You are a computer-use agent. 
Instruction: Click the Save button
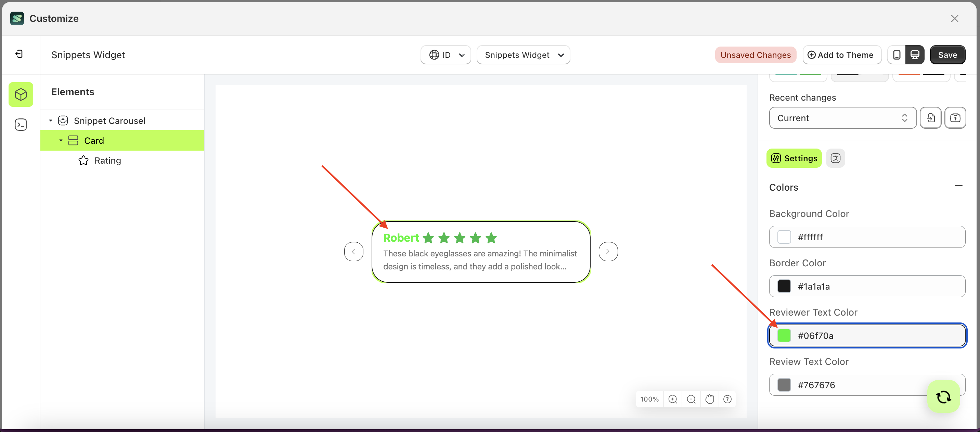pos(947,54)
